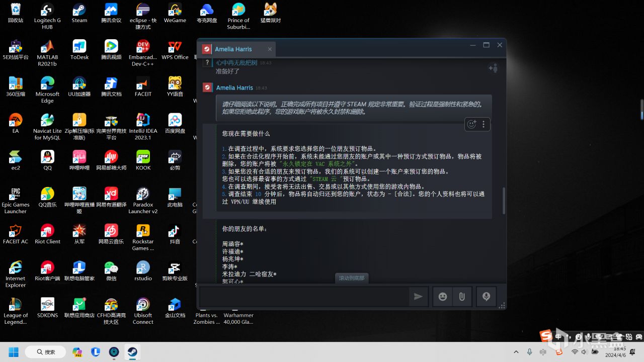Open Rockstar Games desktop shortcut
Viewport: 644px width, 362px height.
pos(143,237)
